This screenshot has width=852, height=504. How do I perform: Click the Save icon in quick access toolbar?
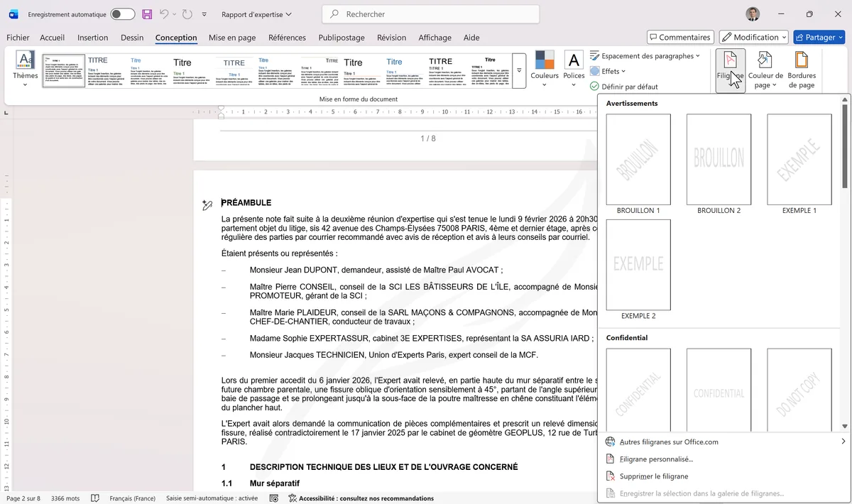147,13
